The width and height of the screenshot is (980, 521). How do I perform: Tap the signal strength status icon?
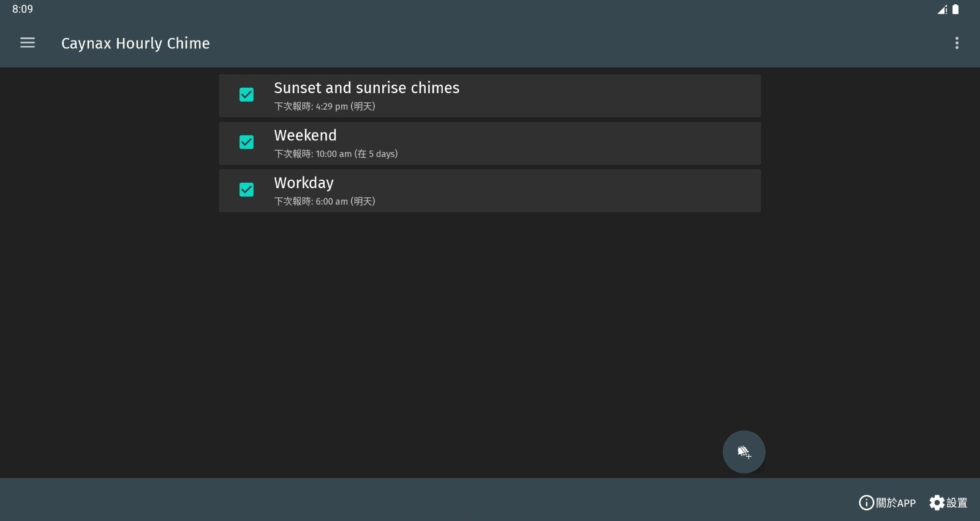tap(942, 9)
